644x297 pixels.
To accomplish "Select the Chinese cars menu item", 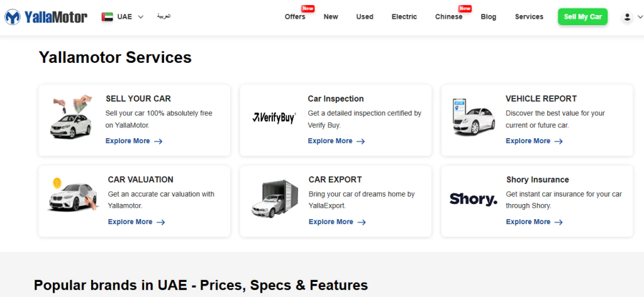I will point(448,17).
